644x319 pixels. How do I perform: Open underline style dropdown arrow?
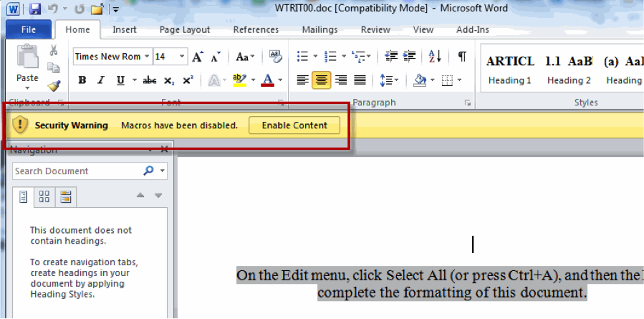pos(134,80)
